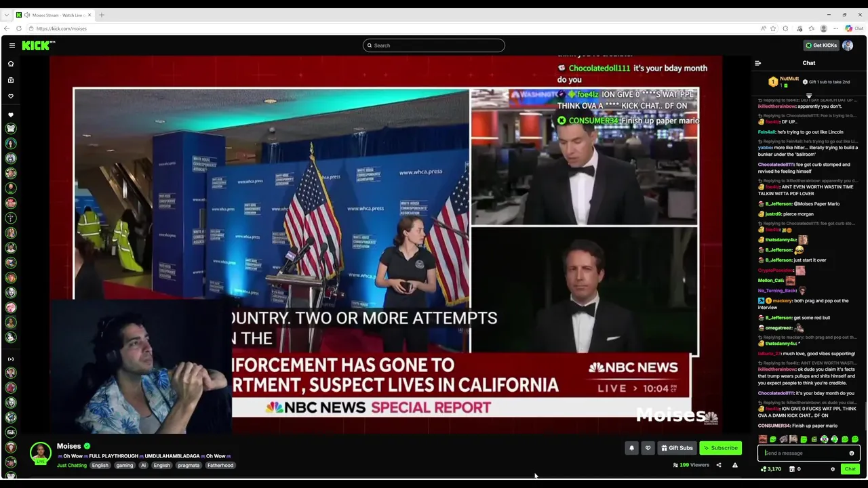
Task: Open the Get KICKs store
Action: coord(821,45)
